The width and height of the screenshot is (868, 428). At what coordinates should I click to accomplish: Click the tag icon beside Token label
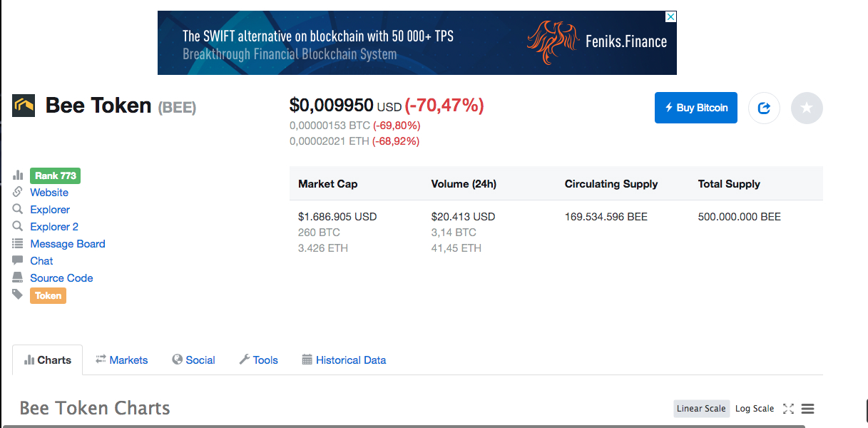pos(18,295)
